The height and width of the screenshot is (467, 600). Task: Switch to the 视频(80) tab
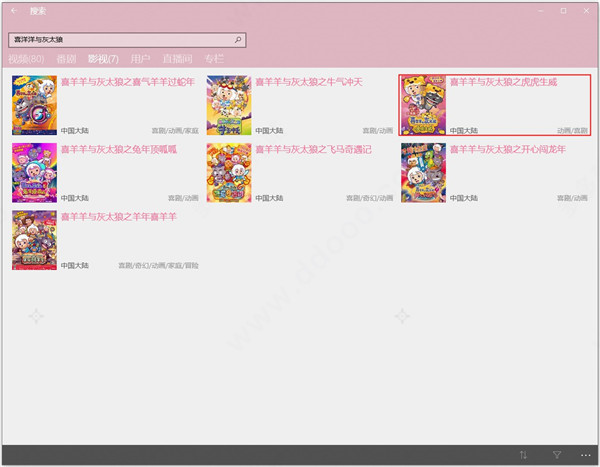26,59
